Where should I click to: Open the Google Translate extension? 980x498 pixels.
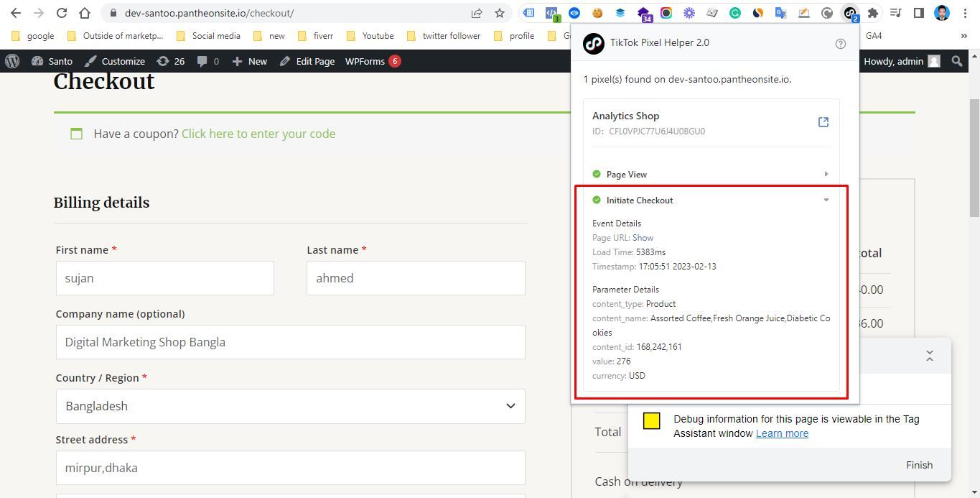point(781,13)
